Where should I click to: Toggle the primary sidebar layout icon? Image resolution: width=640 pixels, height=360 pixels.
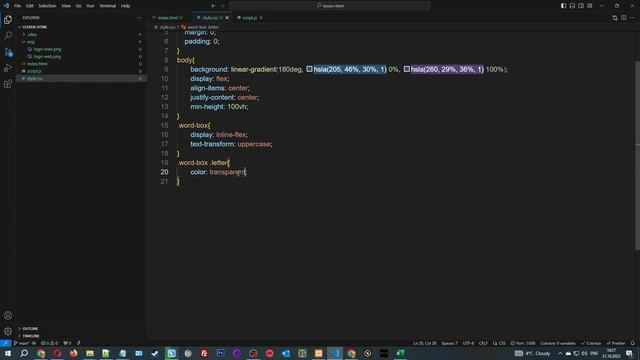click(563, 6)
